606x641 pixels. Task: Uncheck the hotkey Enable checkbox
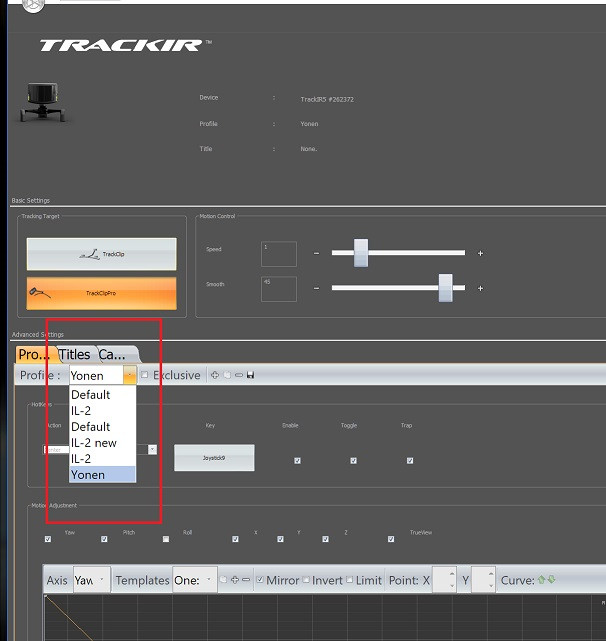click(x=297, y=461)
